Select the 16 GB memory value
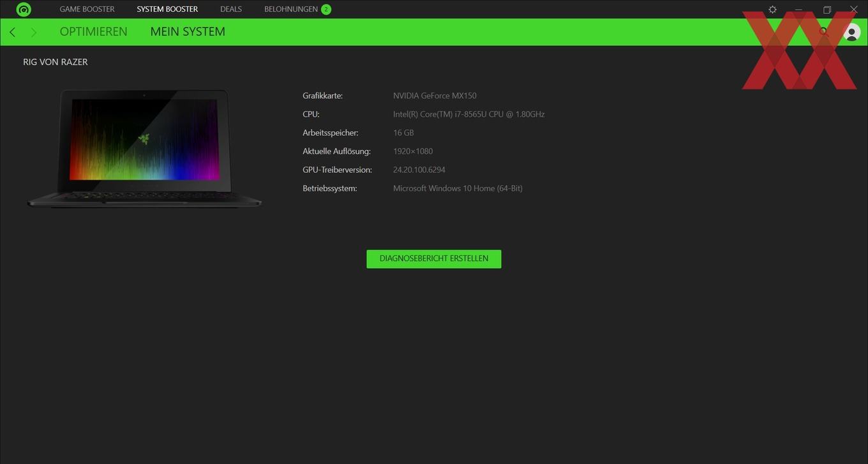This screenshot has height=464, width=868. 403,133
